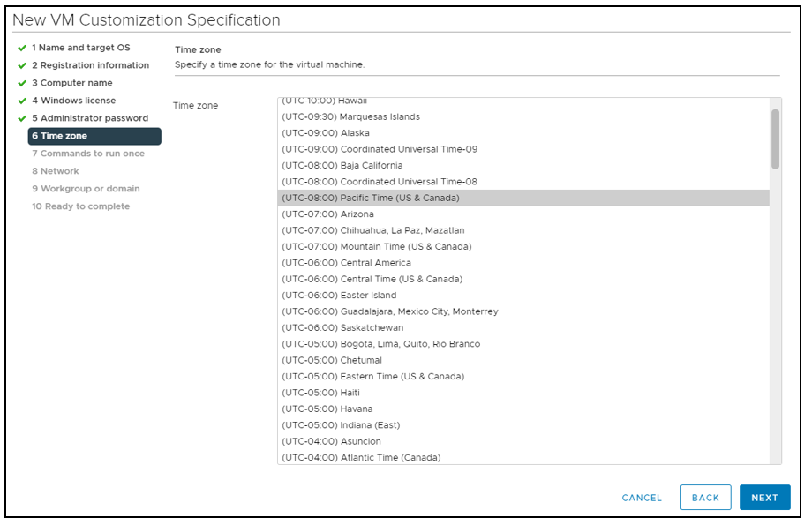Click the Back button
Screen dimensions: 812x525
tap(705, 497)
